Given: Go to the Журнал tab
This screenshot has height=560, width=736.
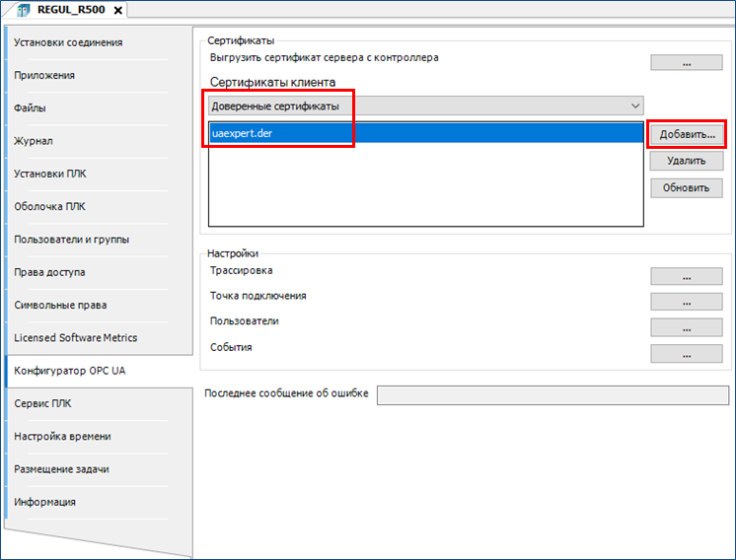Looking at the screenshot, I should (x=34, y=141).
